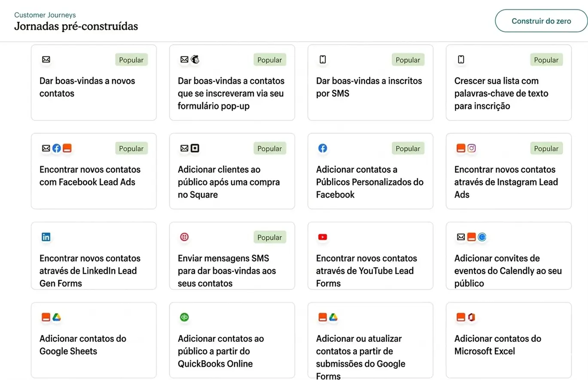Viewport: 588px width, 380px height.
Task: Select the Instagram icon on Instagram Lead Ads card
Action: 472,147
